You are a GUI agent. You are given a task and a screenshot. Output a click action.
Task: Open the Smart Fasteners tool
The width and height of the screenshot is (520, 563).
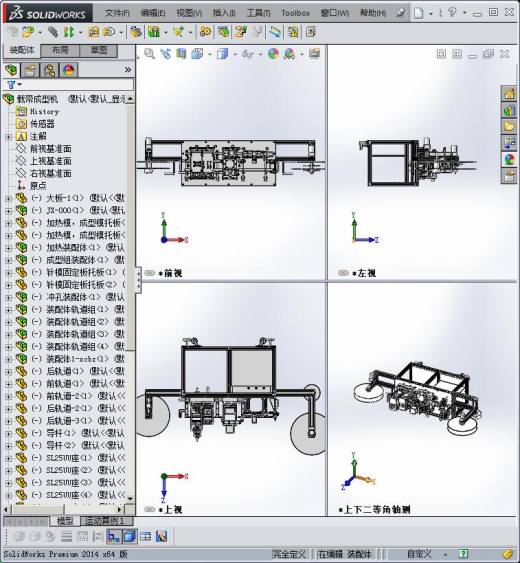coord(93,32)
